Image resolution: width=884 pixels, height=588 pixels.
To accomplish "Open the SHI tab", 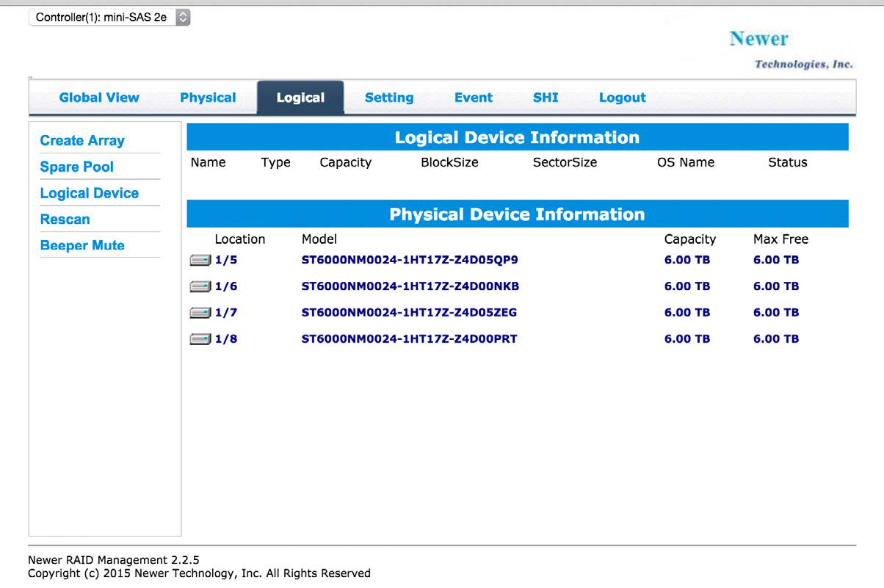I will tap(545, 97).
